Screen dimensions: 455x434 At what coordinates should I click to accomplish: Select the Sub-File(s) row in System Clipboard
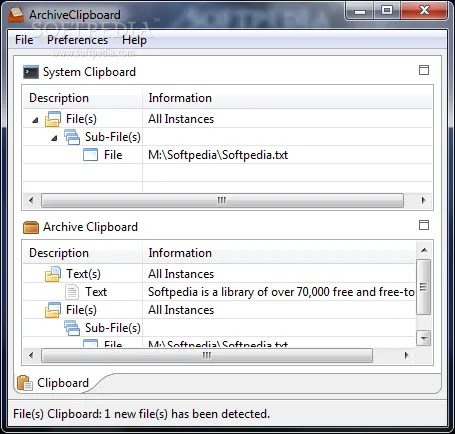[227, 137]
